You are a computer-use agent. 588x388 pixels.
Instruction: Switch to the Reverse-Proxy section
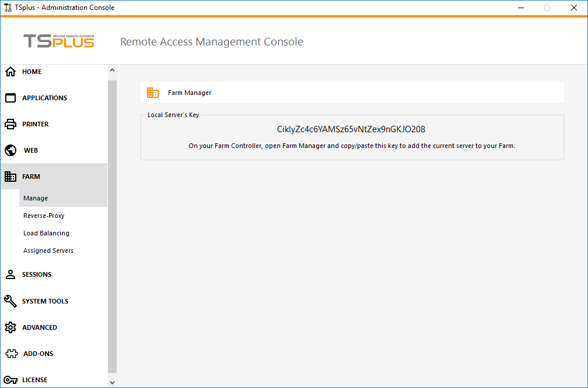tap(43, 215)
